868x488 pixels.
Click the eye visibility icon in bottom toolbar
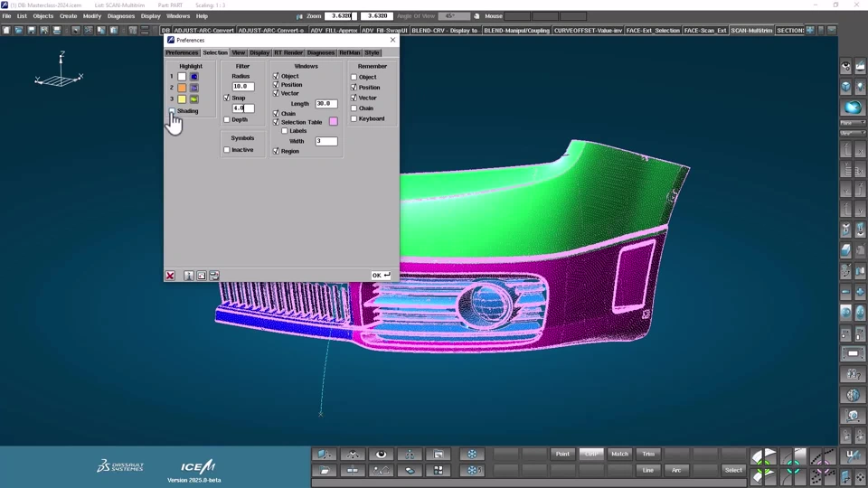[x=382, y=455]
